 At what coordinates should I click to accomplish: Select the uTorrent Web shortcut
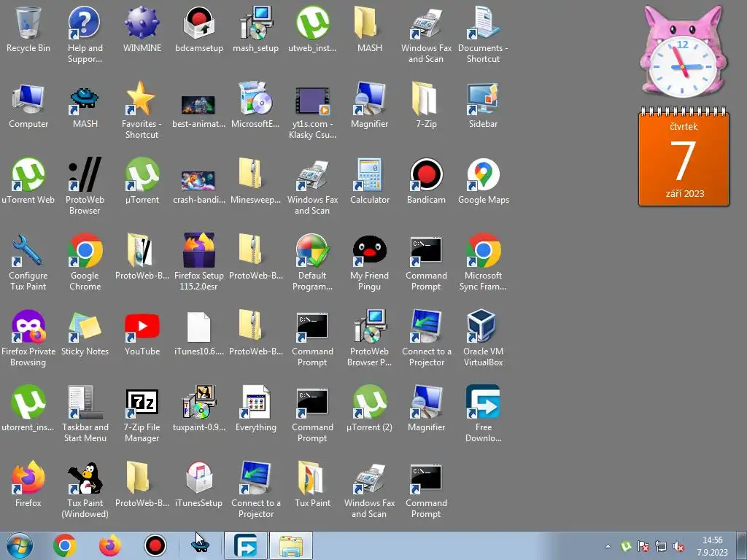28,174
